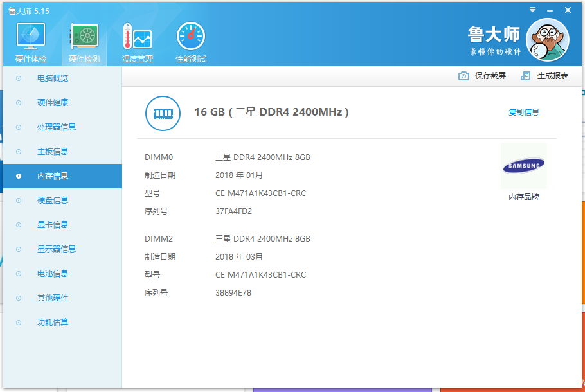
Task: Open the 硬件体检 hardware checkup tab
Action: point(31,42)
